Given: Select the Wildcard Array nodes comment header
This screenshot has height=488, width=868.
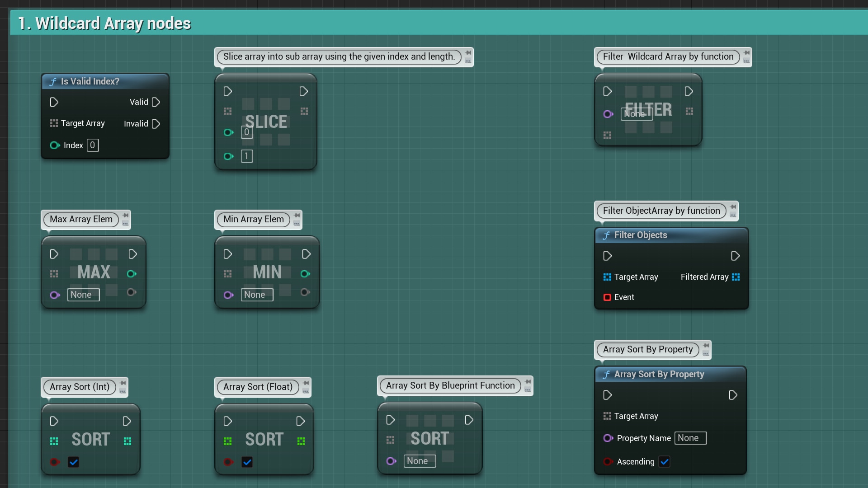Looking at the screenshot, I should coord(103,23).
